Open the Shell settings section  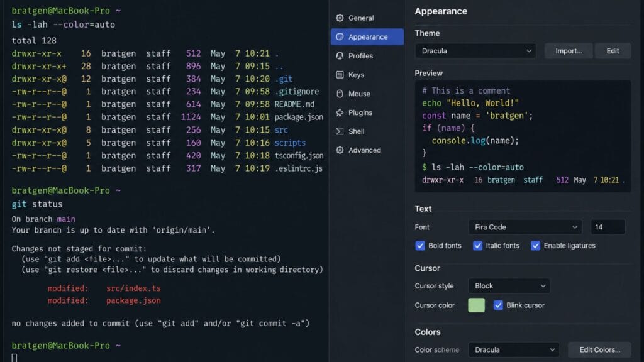pos(367,131)
